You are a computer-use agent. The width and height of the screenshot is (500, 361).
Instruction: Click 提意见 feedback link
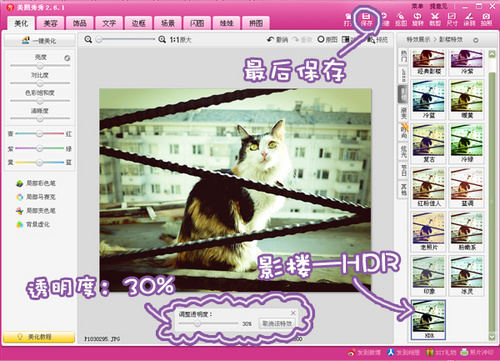pyautogui.click(x=438, y=6)
